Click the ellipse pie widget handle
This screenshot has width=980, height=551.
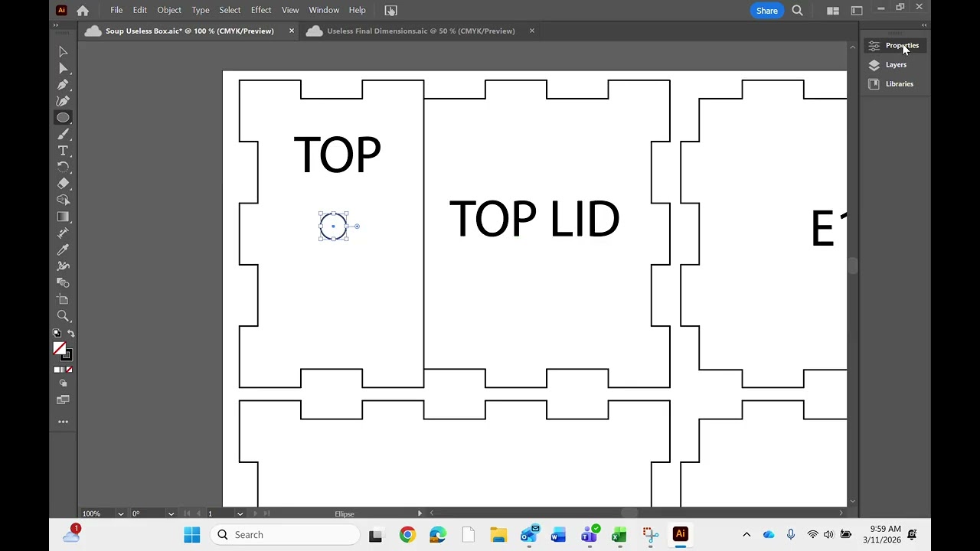point(357,227)
